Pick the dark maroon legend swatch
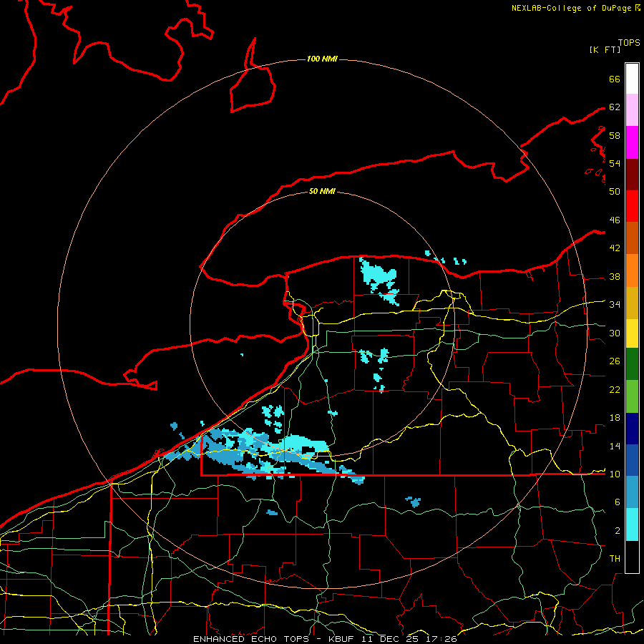Screen dimensions: 644x644 pyautogui.click(x=632, y=174)
